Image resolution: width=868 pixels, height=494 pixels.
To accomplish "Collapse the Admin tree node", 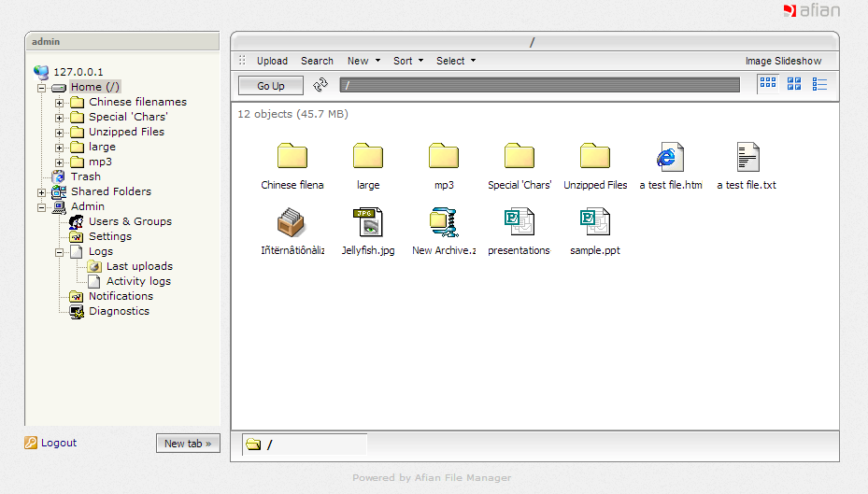I will [41, 208].
